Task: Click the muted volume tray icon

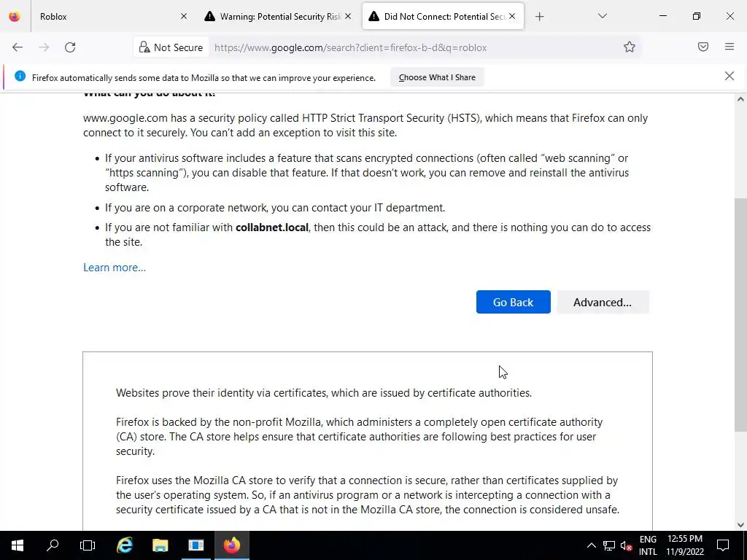Action: (x=626, y=545)
